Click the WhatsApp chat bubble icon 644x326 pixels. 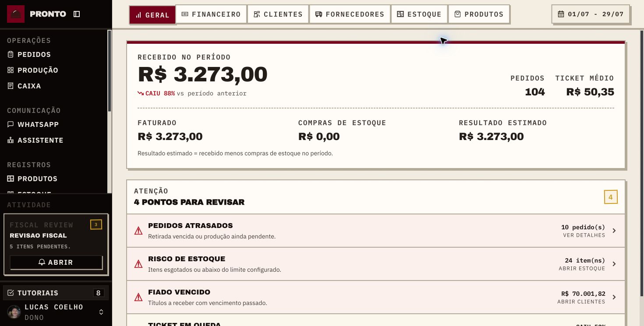pyautogui.click(x=11, y=124)
